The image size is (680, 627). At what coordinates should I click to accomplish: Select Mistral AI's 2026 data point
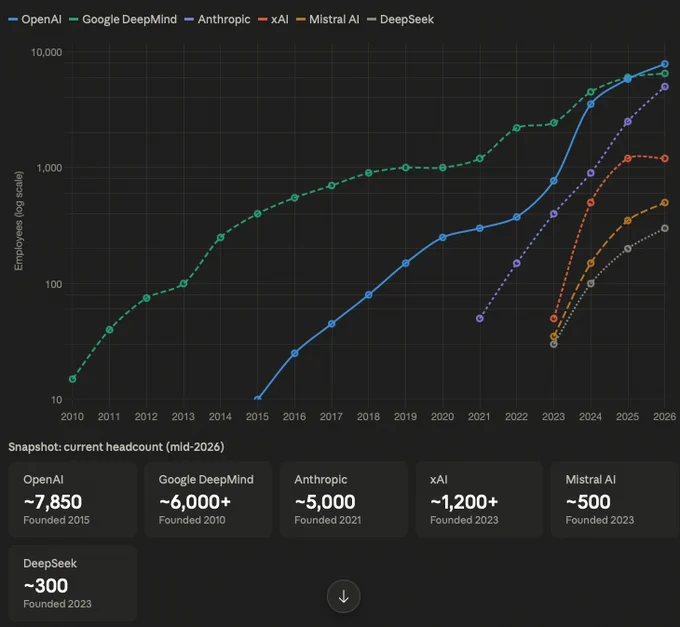click(x=664, y=202)
